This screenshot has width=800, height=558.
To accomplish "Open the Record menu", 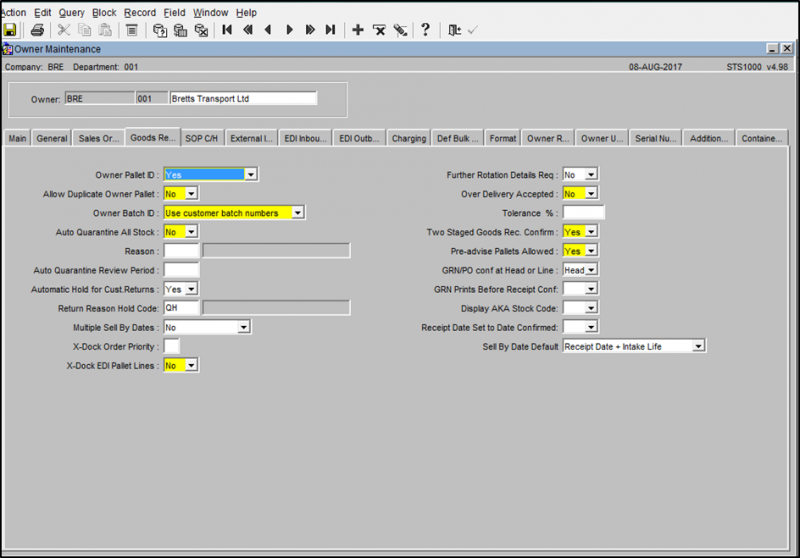I will click(140, 12).
